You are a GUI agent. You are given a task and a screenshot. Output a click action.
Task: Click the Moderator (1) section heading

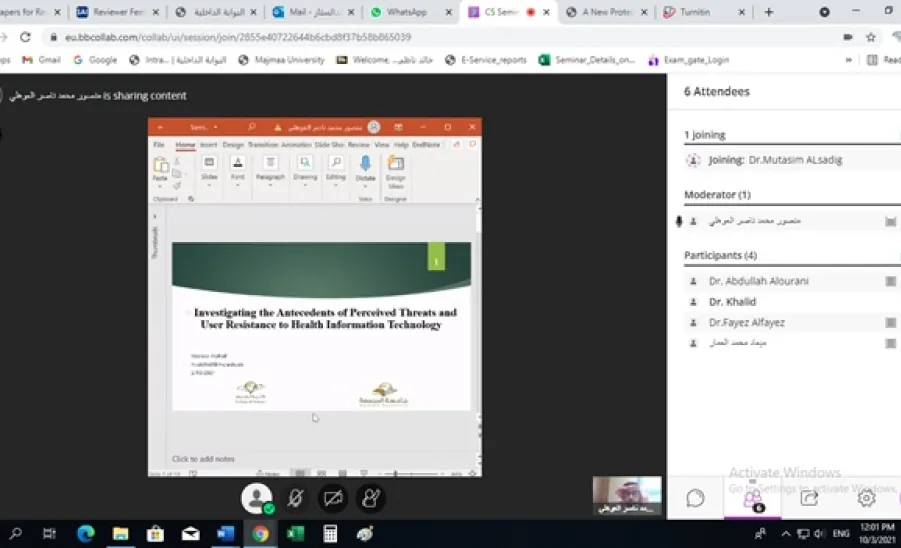(717, 195)
